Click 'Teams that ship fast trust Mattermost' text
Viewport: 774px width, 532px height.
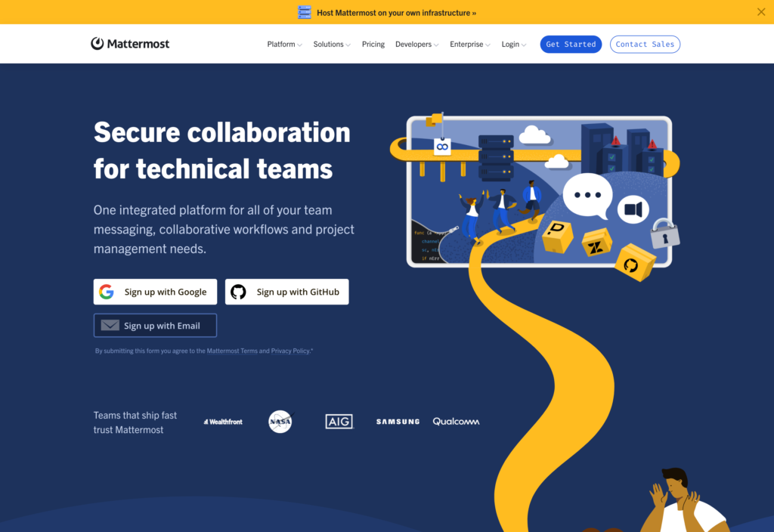pyautogui.click(x=135, y=422)
